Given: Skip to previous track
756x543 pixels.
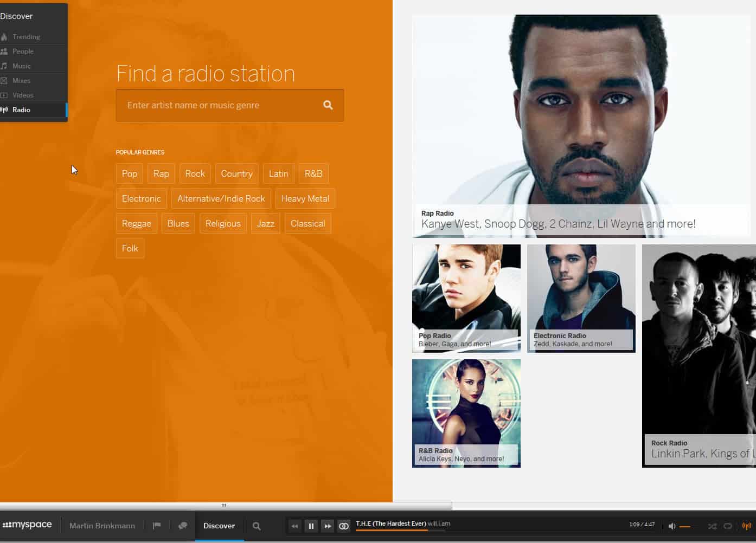Looking at the screenshot, I should [x=294, y=526].
